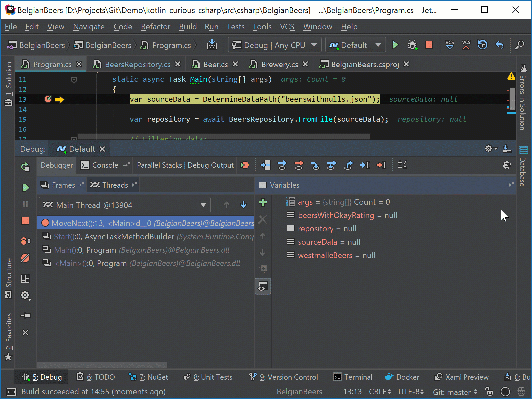Toggle the show watches eye button

pos(263,286)
